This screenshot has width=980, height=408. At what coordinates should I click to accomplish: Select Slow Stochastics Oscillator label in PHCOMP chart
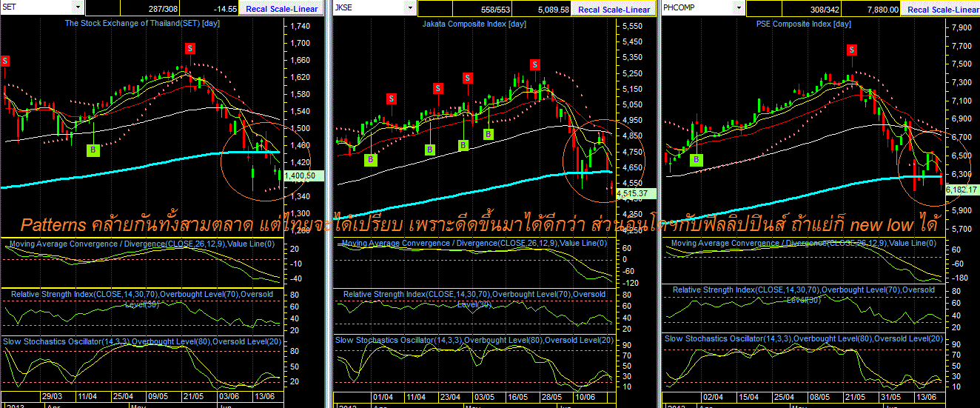(805, 338)
